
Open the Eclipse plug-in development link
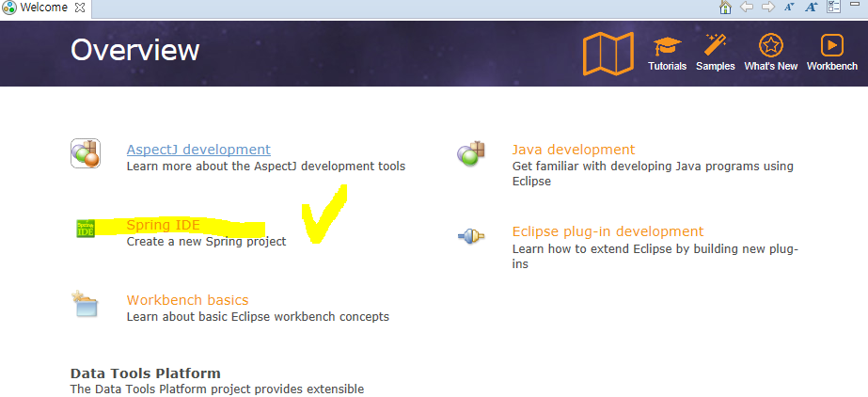pyautogui.click(x=608, y=231)
